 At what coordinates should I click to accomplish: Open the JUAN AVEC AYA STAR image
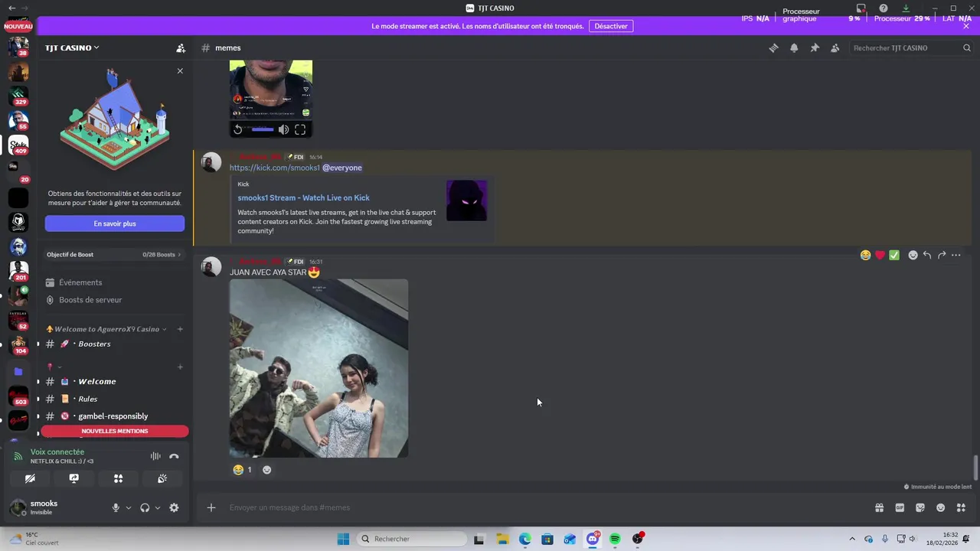[318, 368]
